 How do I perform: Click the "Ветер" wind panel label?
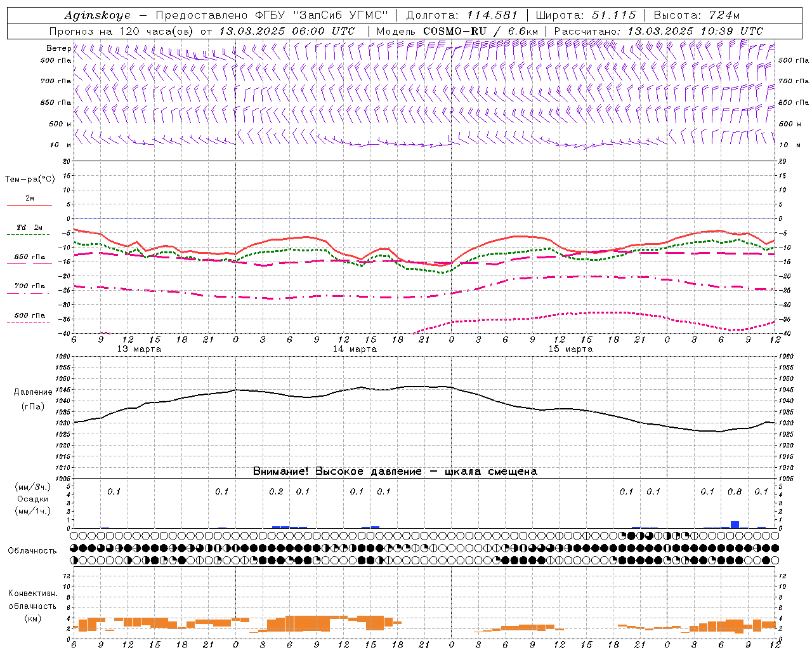[58, 48]
